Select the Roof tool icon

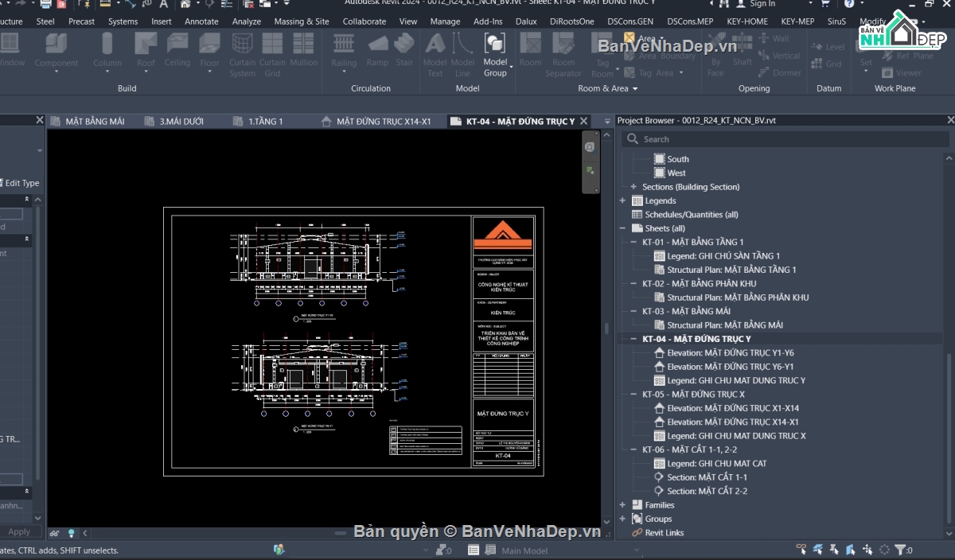[x=146, y=43]
